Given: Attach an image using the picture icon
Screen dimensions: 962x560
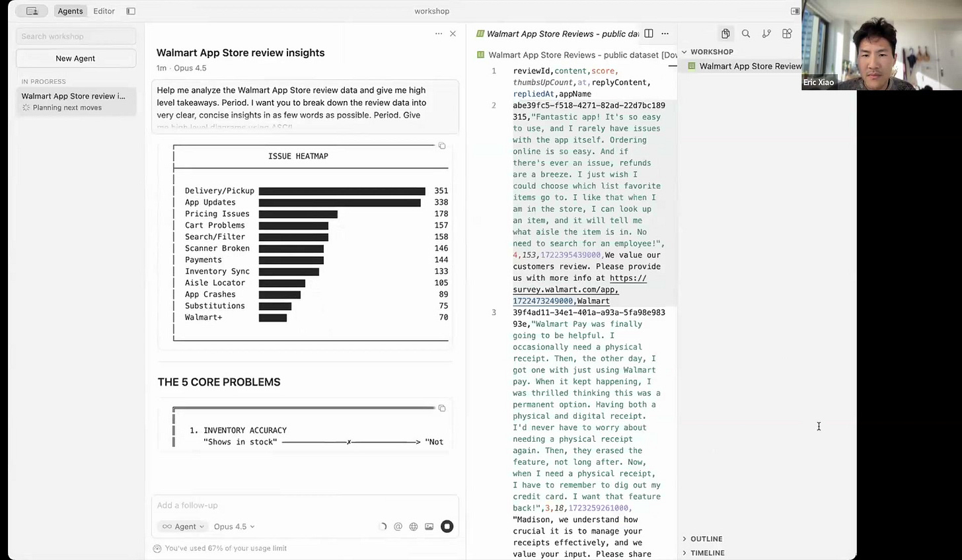Looking at the screenshot, I should click(x=429, y=526).
